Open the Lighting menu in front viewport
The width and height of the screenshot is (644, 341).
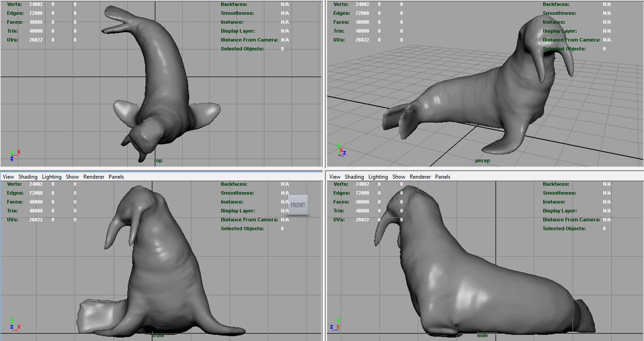(x=52, y=177)
